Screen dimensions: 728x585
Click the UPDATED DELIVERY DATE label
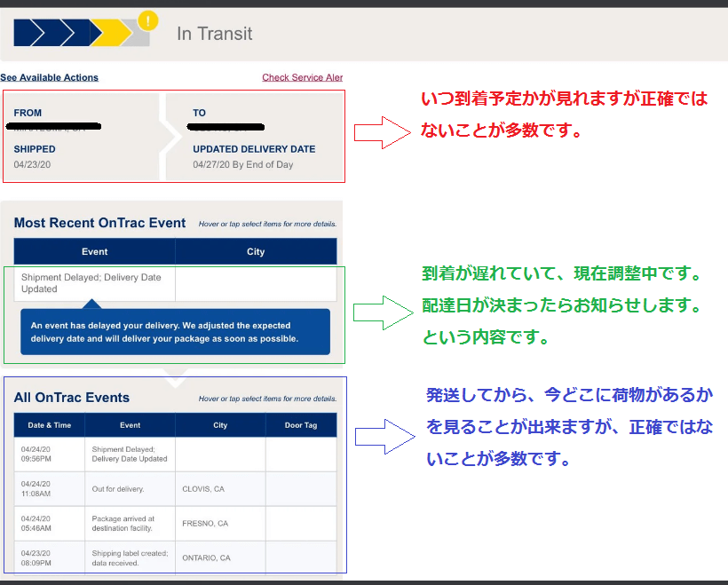(x=254, y=149)
